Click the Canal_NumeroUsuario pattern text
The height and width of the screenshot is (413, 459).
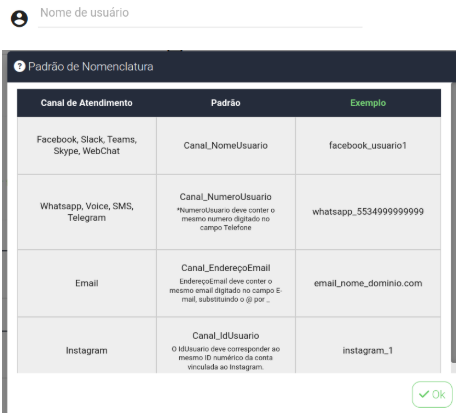click(226, 197)
